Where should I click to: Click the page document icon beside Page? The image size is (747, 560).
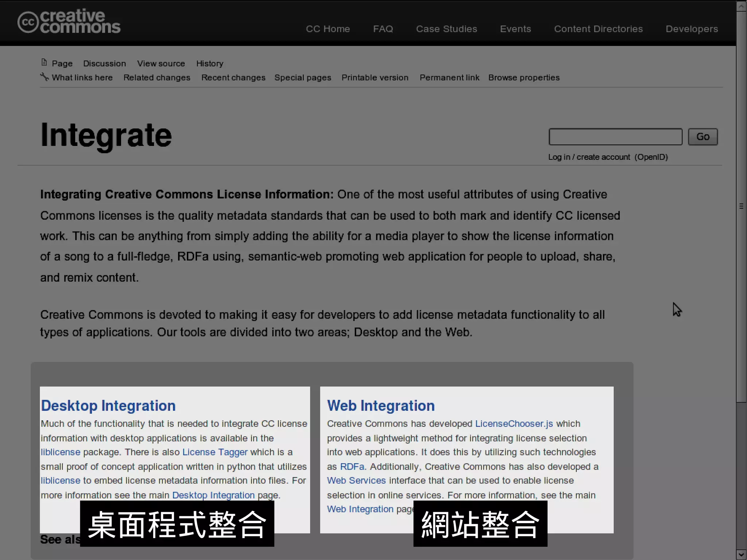44,62
